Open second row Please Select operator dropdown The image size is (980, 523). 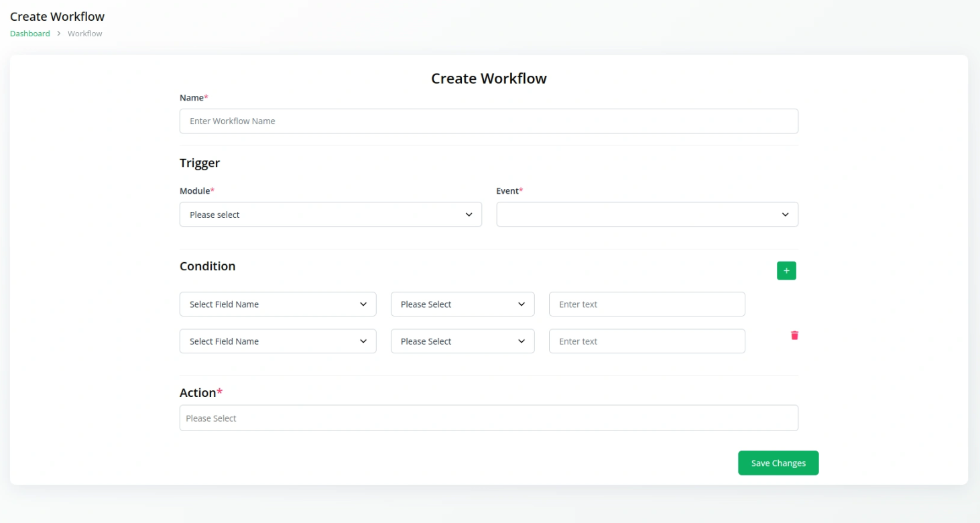click(463, 341)
